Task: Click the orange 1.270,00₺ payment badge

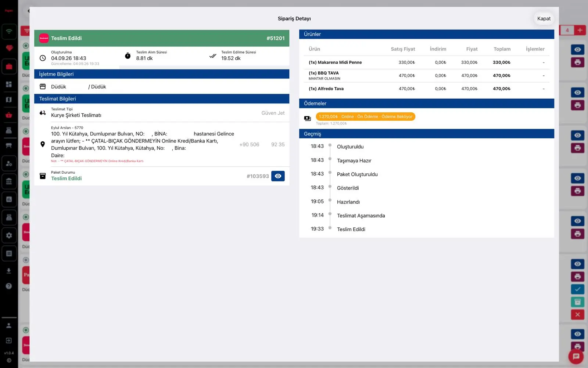Action: click(x=365, y=117)
